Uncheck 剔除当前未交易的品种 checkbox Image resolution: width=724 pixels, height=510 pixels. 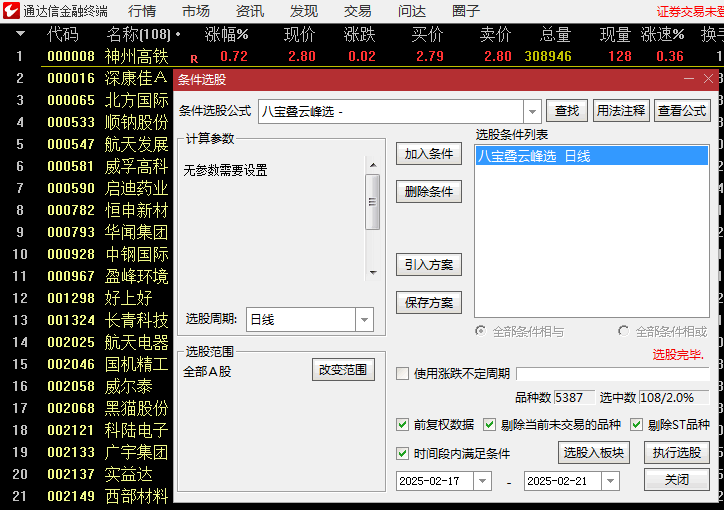pyautogui.click(x=489, y=425)
